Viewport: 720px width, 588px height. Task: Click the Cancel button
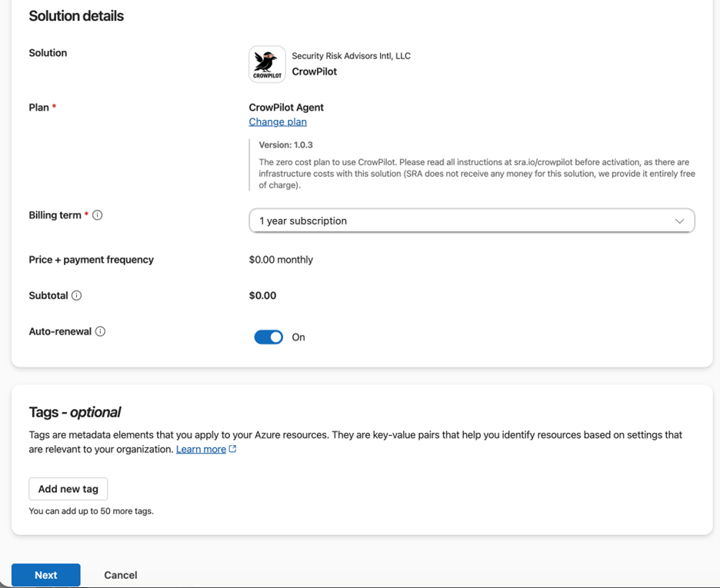(121, 575)
